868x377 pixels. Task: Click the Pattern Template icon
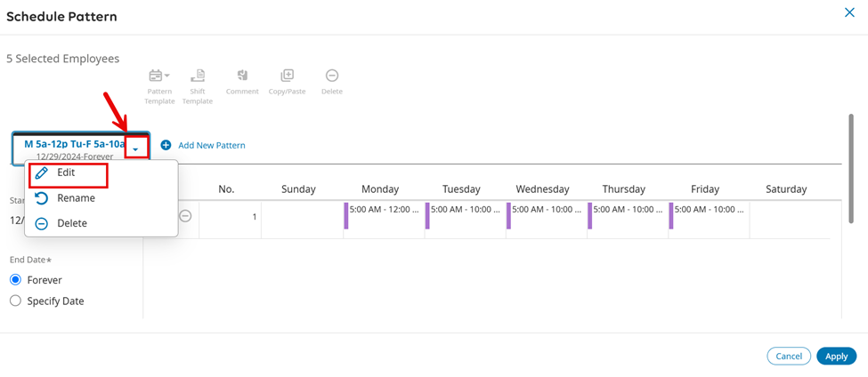coord(157,76)
